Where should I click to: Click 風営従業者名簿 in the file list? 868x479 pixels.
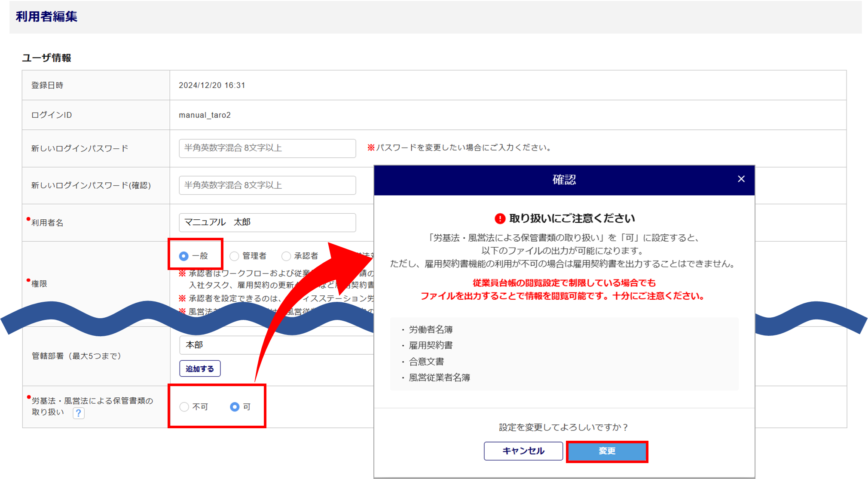pos(439,378)
